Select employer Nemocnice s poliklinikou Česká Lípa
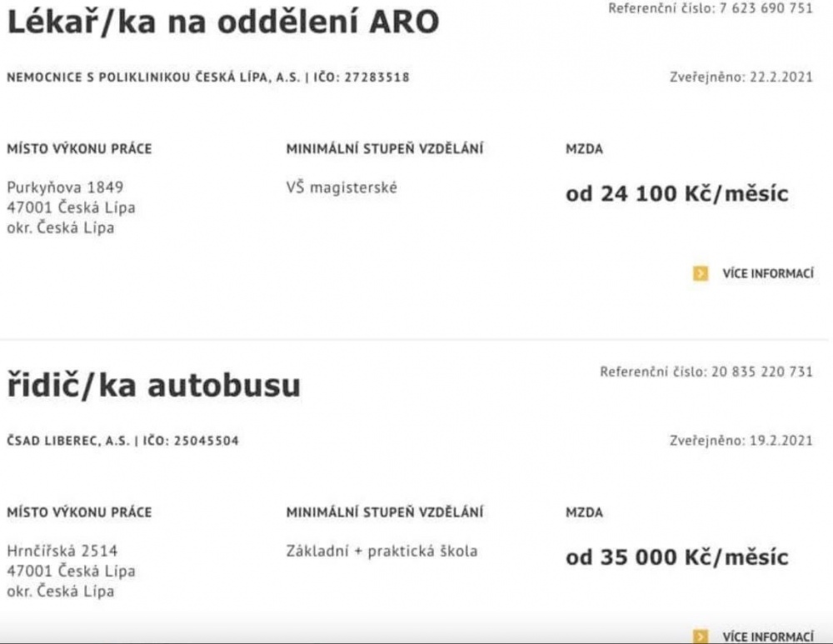Viewport: 833px width, 644px height. click(x=154, y=77)
